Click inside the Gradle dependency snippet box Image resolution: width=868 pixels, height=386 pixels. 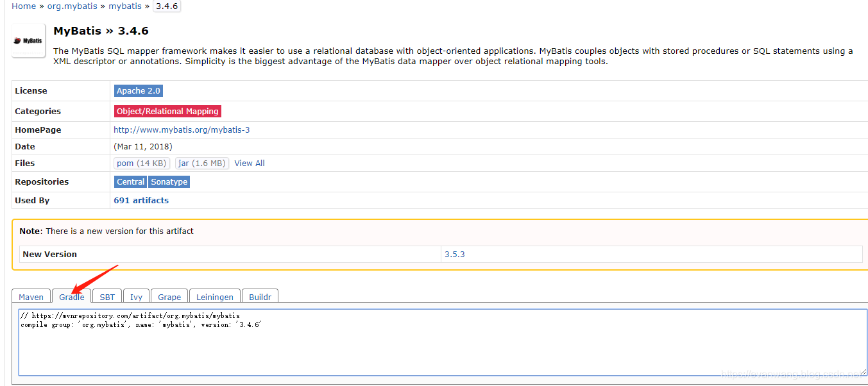coord(443,342)
